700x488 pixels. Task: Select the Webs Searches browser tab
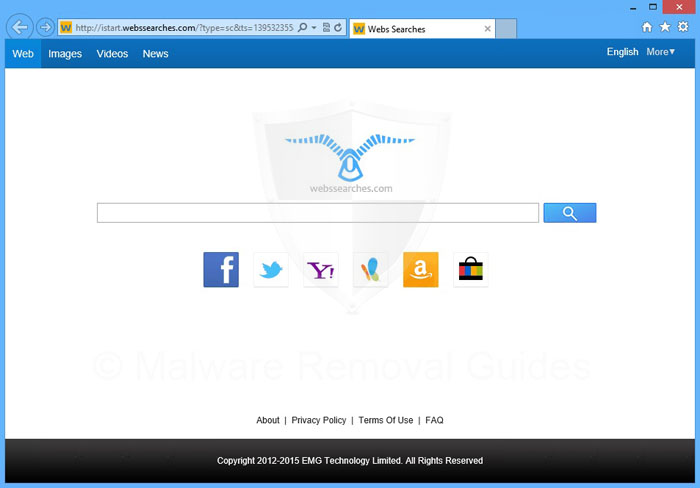(x=422, y=29)
